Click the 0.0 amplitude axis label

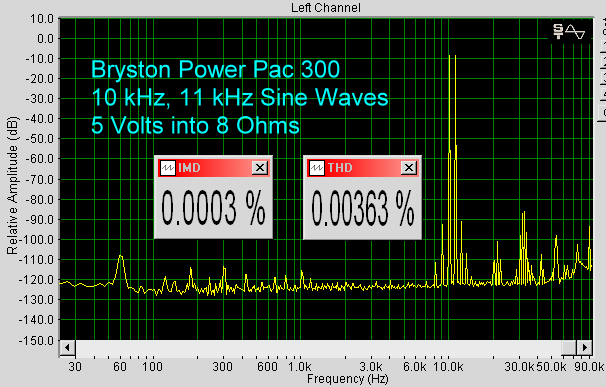[x=46, y=39]
